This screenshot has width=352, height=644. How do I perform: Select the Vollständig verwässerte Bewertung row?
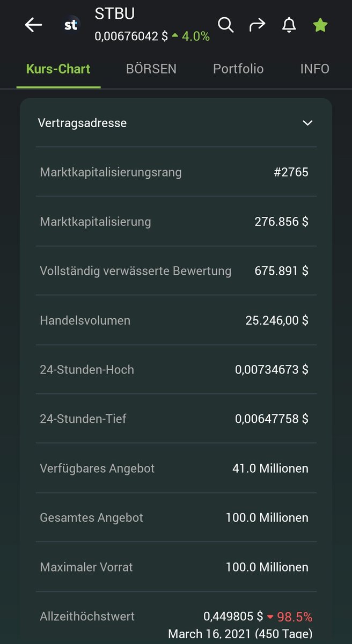coord(176,271)
